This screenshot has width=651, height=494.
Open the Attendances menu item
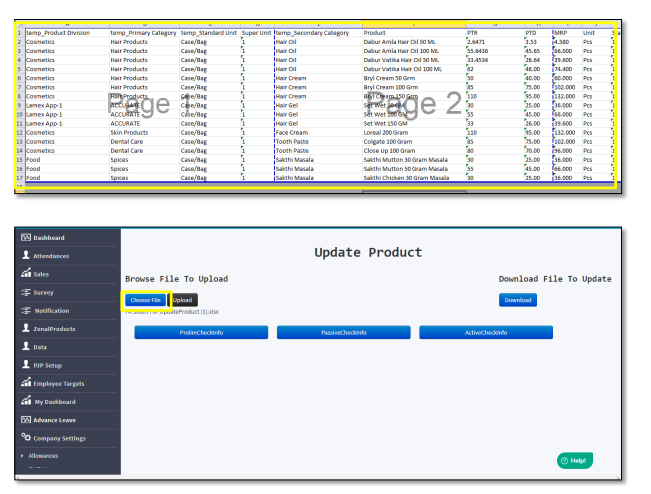pyautogui.click(x=51, y=256)
